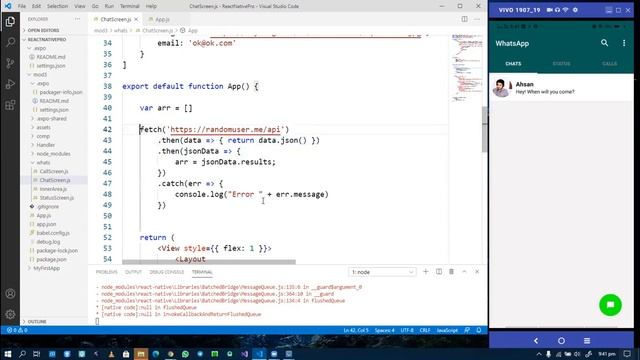Expand the Handler folder
Image resolution: width=640 pixels, height=360 pixels.
[45, 145]
